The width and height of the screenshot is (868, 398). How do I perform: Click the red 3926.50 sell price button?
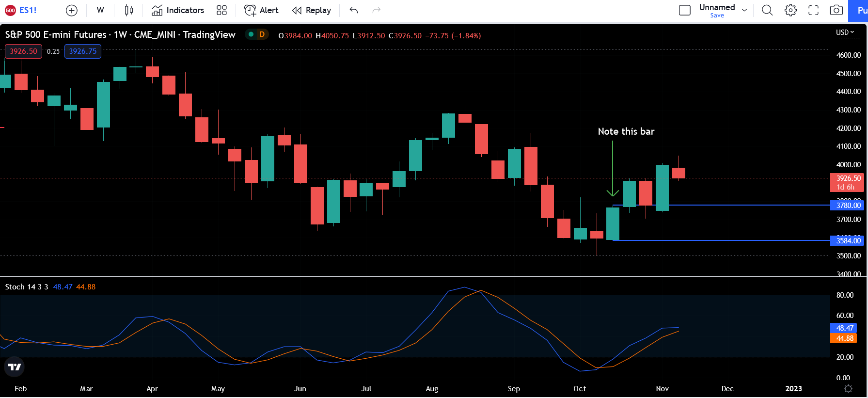click(x=23, y=51)
